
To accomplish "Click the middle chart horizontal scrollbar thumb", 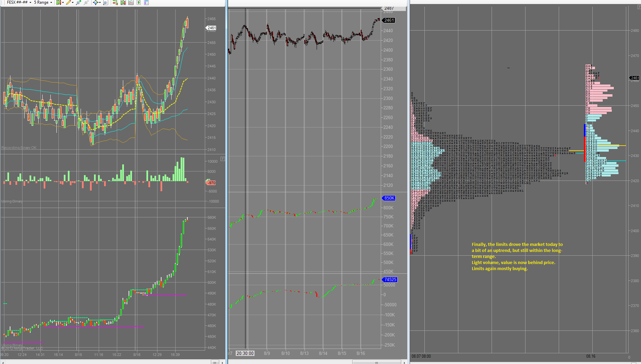I will [376, 362].
